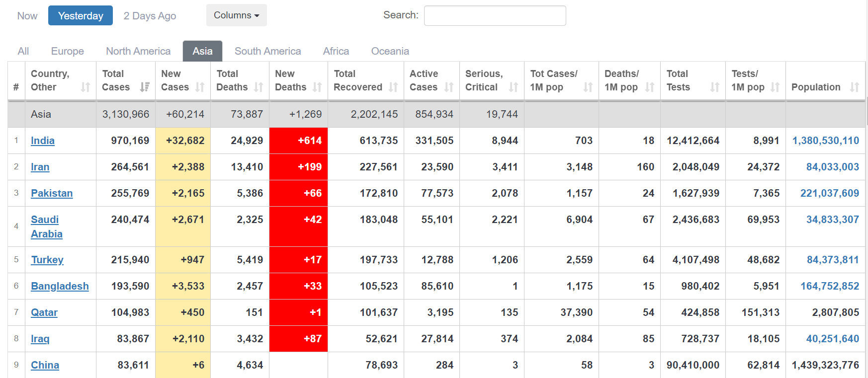Select the Yesterday button
868x378 pixels.
click(81, 16)
